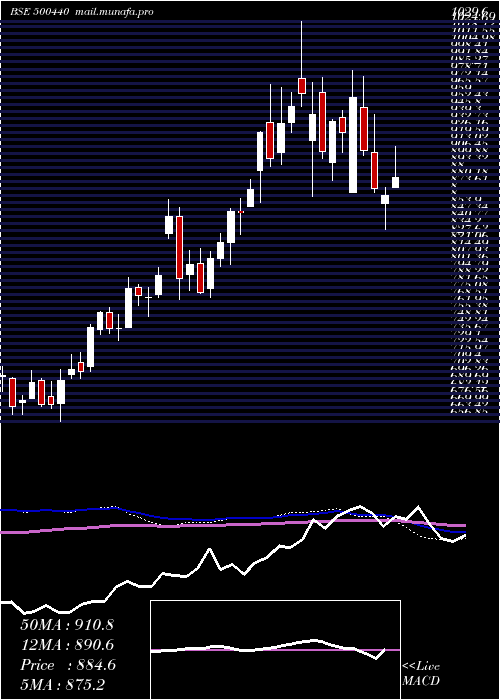This screenshot has width=500, height=700.
Task: Click the mail.munafa.pro watermark text
Action: [113, 12]
